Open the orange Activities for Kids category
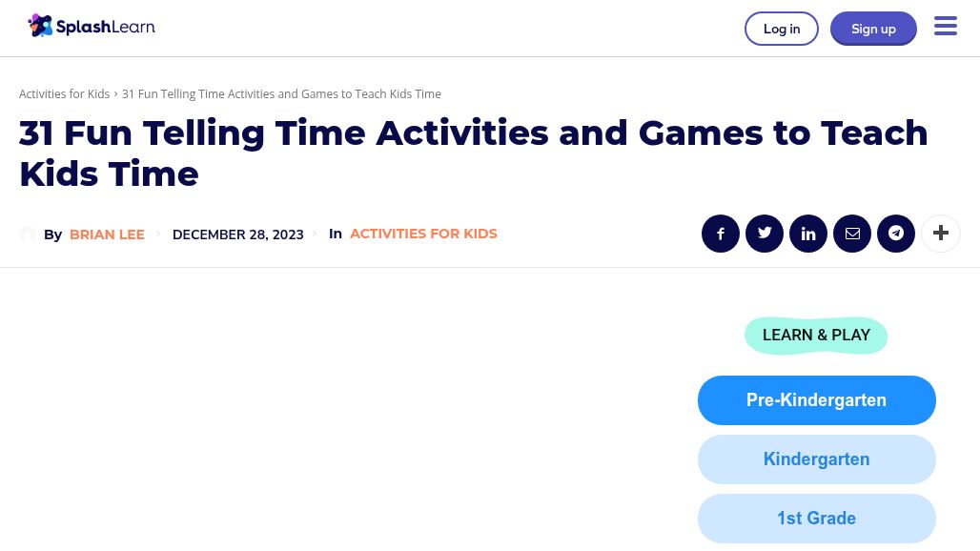 click(x=423, y=234)
